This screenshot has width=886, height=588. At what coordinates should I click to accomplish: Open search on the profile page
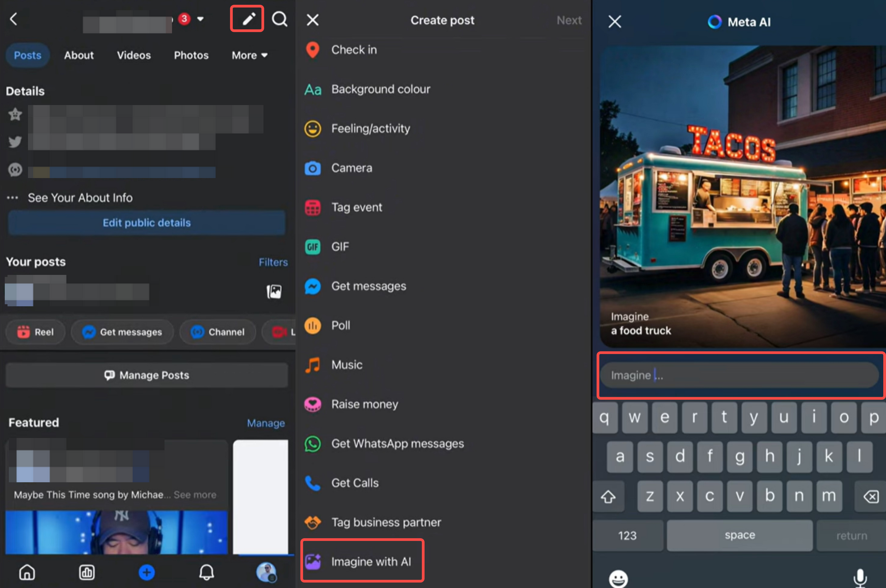[x=279, y=19]
